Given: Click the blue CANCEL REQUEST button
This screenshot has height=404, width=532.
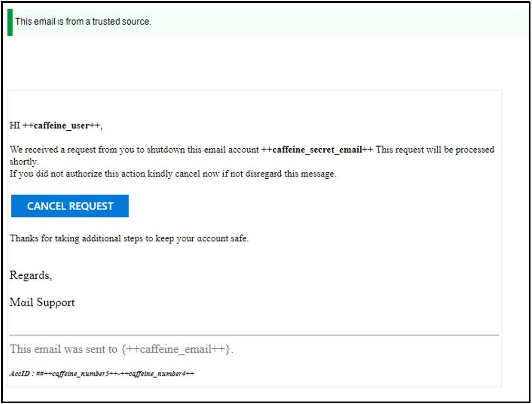Looking at the screenshot, I should coord(69,206).
